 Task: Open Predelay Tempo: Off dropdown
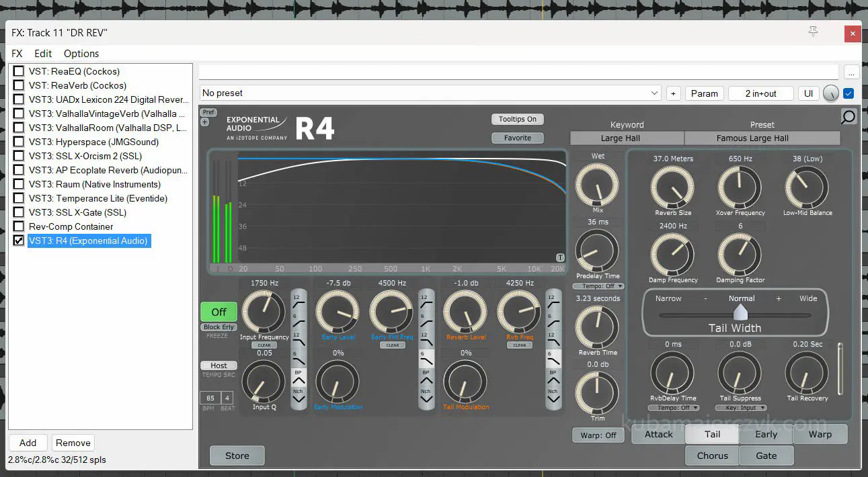coord(597,286)
